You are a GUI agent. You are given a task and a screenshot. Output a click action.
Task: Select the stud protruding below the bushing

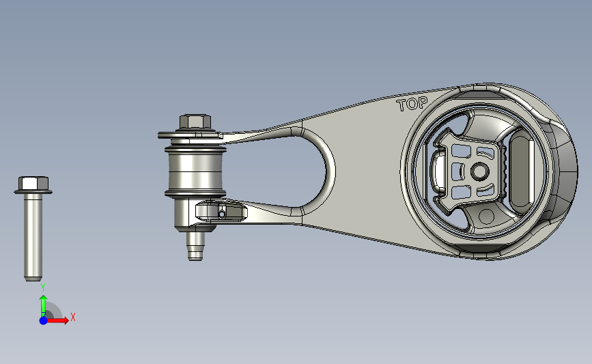tap(195, 246)
